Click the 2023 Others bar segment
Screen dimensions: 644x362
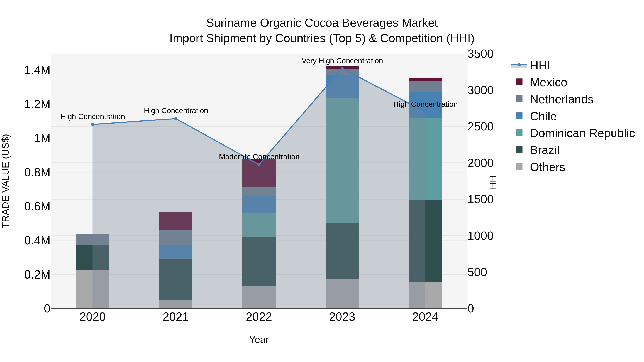[x=342, y=294]
